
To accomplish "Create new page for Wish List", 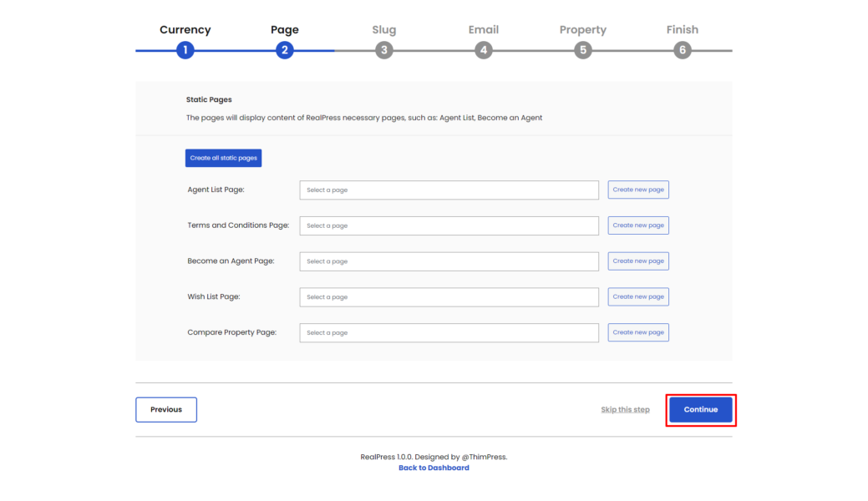I will (x=638, y=296).
